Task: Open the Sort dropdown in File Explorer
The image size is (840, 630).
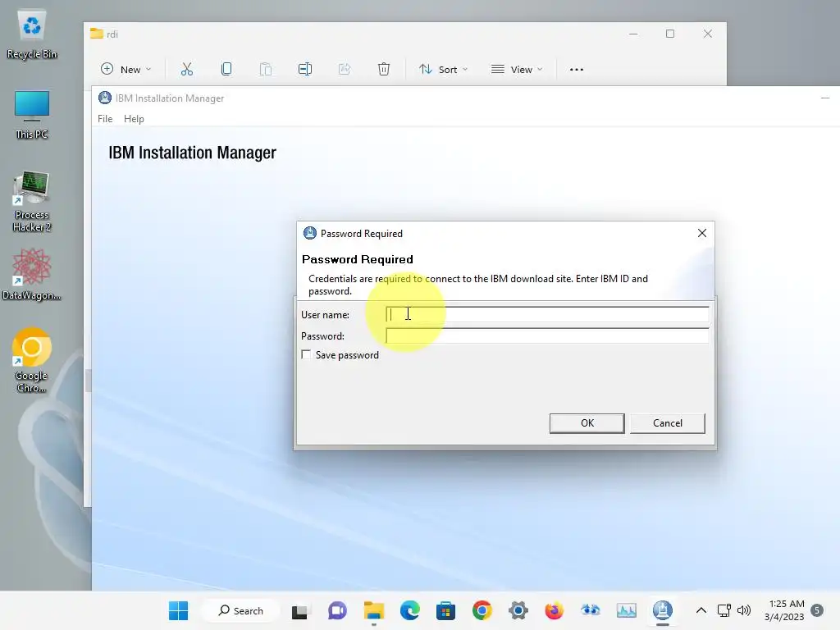Action: (444, 69)
